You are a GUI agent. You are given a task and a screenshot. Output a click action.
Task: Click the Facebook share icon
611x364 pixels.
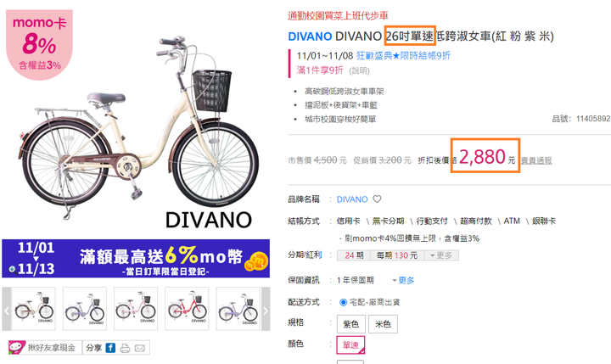click(110, 348)
